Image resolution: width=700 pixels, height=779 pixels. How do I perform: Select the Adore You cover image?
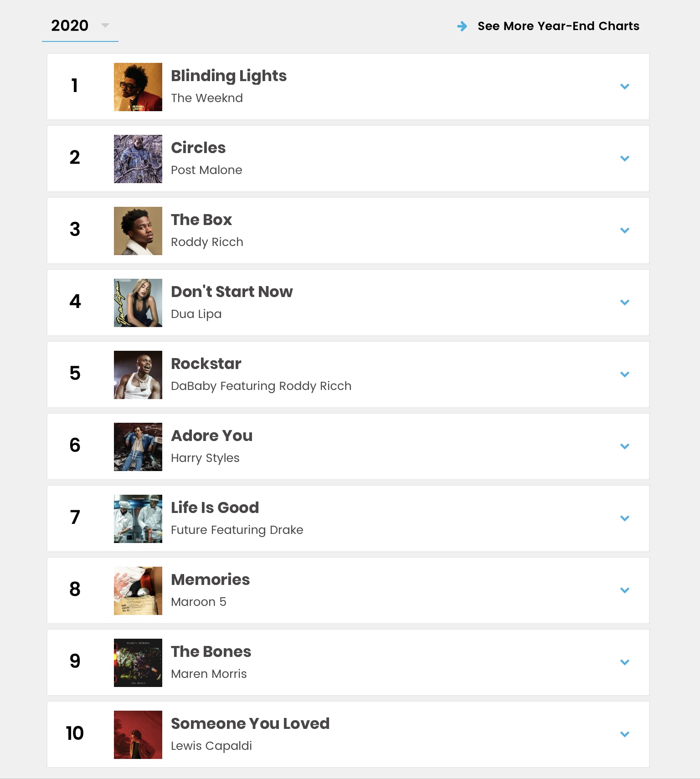[138, 447]
